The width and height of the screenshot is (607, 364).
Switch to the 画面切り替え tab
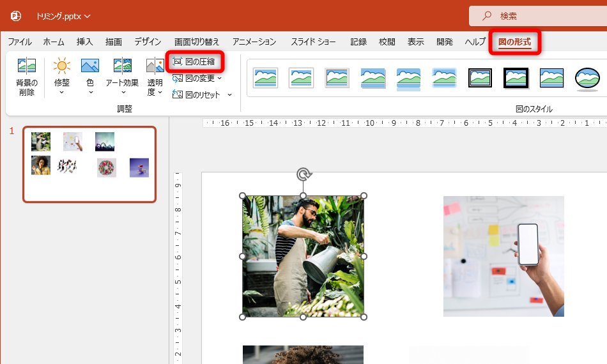coord(197,42)
